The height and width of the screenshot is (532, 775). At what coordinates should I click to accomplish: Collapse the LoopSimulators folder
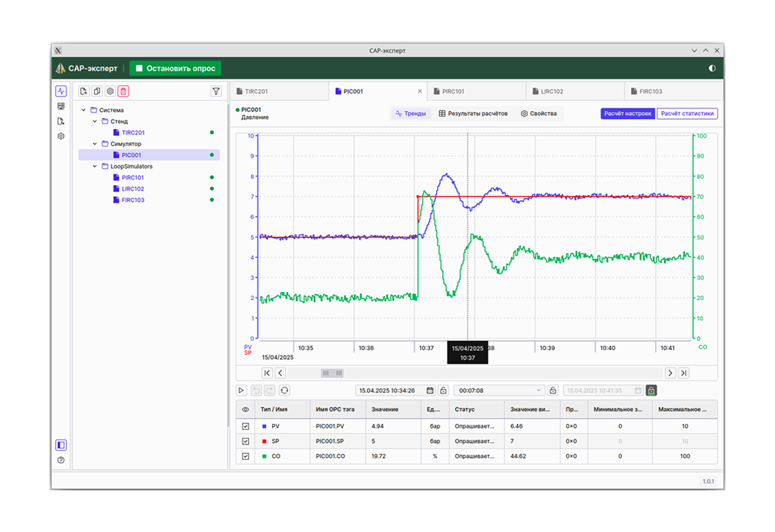pos(95,166)
